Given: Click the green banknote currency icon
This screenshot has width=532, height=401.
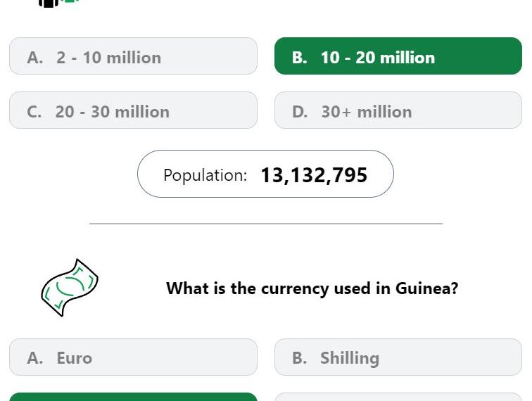Looking at the screenshot, I should (x=70, y=288).
